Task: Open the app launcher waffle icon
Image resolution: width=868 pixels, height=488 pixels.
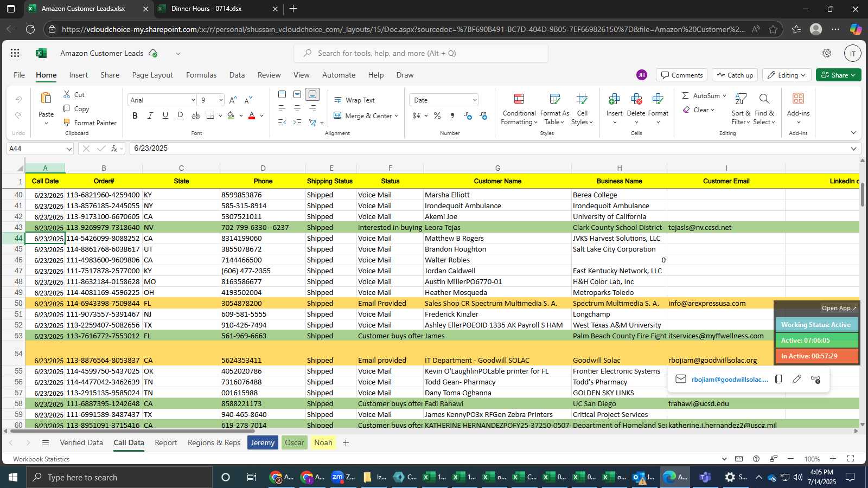Action: [x=15, y=53]
